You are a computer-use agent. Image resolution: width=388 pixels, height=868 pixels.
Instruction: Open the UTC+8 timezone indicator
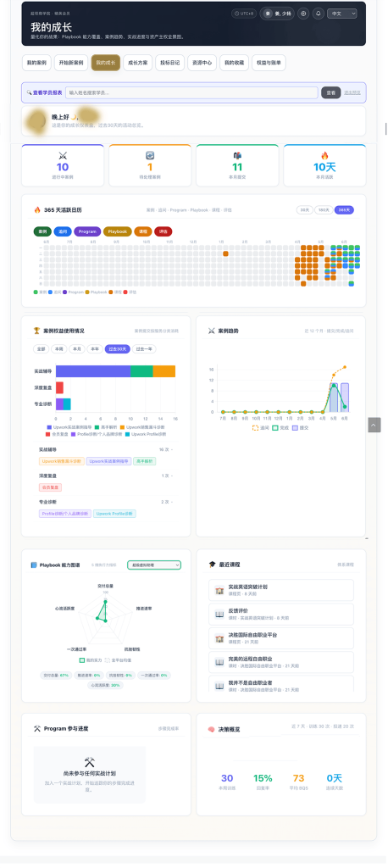click(x=244, y=14)
